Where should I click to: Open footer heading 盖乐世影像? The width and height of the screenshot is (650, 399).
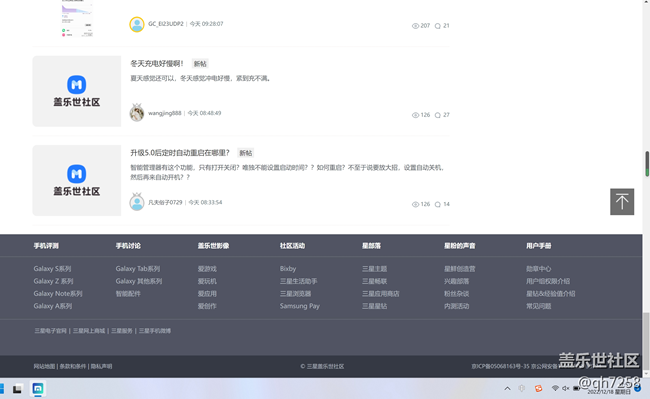click(213, 246)
